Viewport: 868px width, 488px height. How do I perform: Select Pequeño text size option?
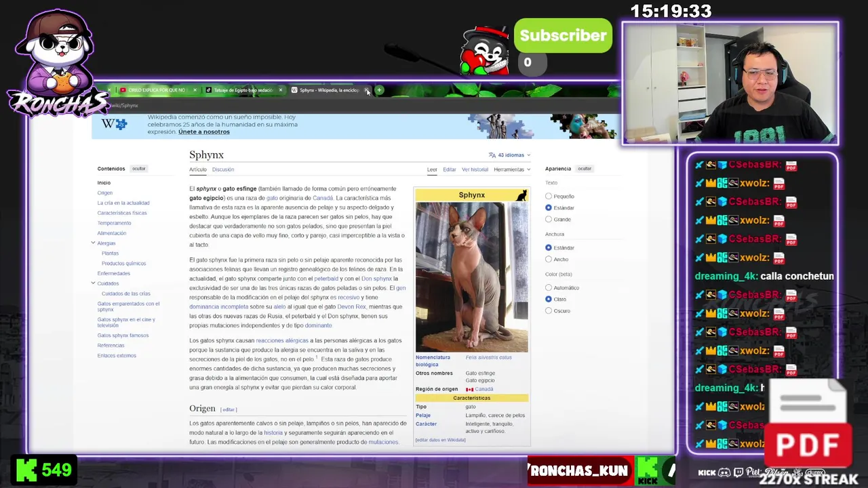pos(549,197)
